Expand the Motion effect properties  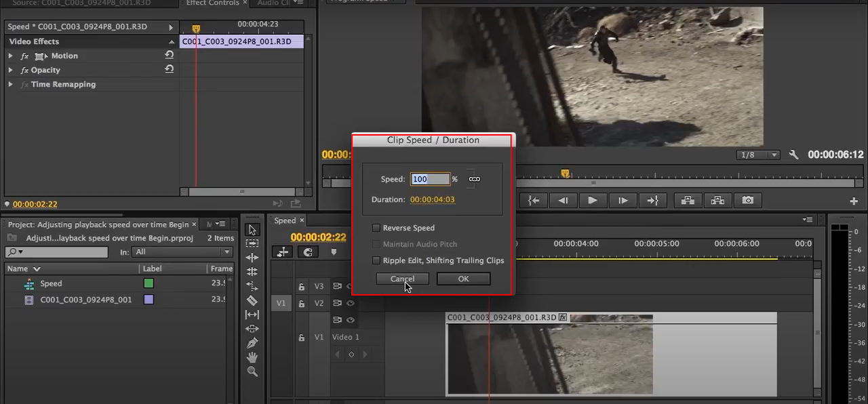pos(10,56)
